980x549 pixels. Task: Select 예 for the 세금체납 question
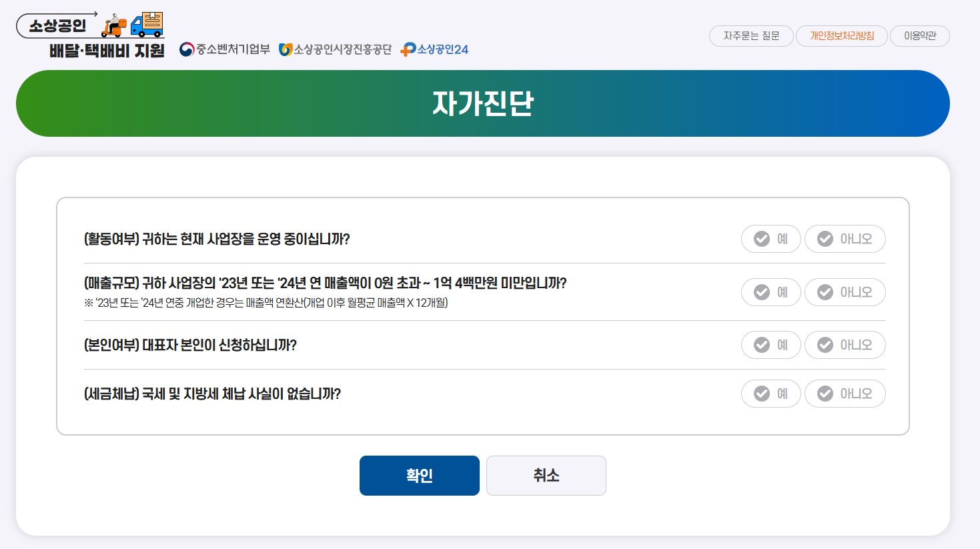[x=771, y=394]
